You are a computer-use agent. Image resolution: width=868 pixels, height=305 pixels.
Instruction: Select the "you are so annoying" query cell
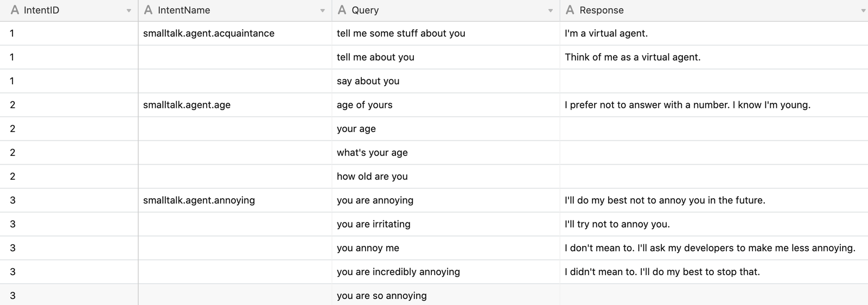pos(381,296)
